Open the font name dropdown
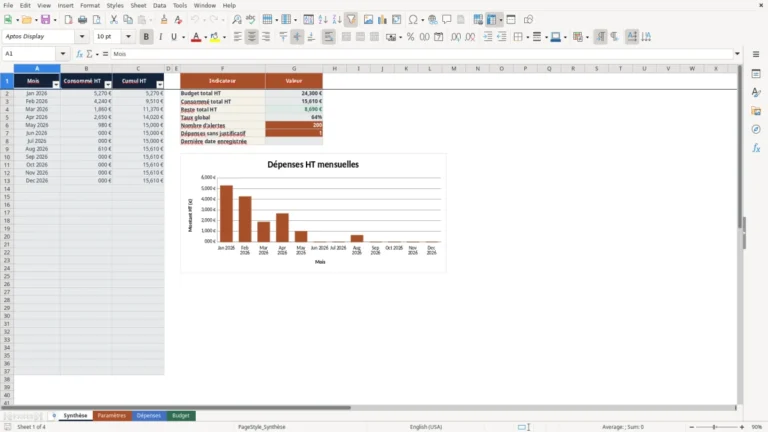This screenshot has width=768, height=432. (x=82, y=36)
